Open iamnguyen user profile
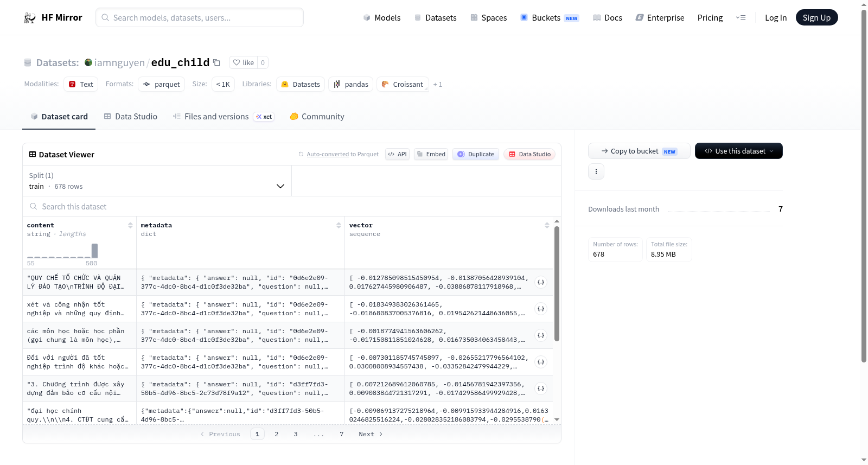 (x=119, y=62)
